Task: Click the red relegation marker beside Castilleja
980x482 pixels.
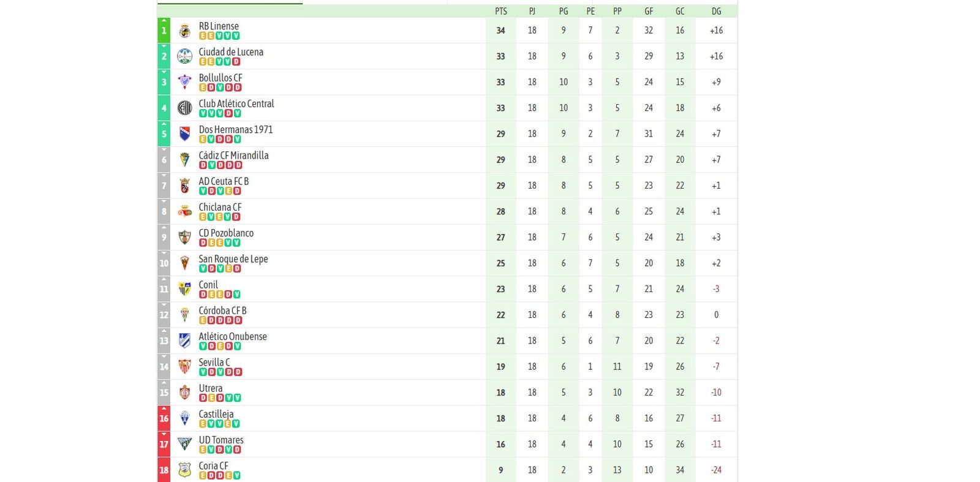Action: 163,418
